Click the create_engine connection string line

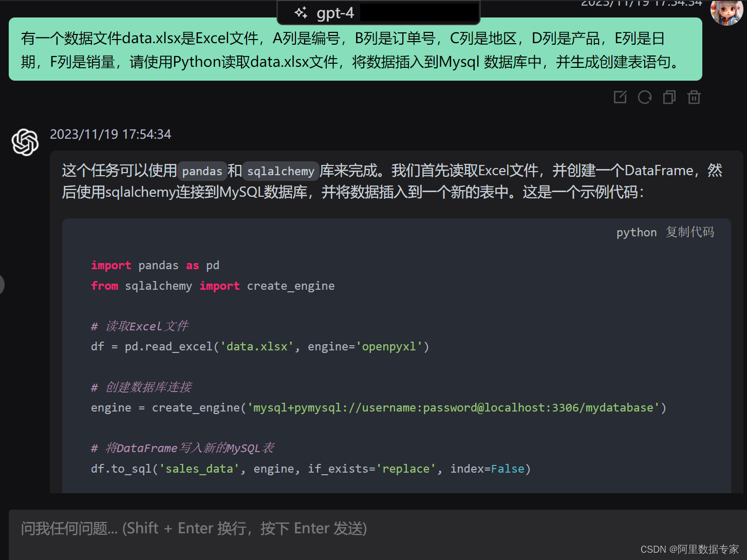[x=379, y=408]
